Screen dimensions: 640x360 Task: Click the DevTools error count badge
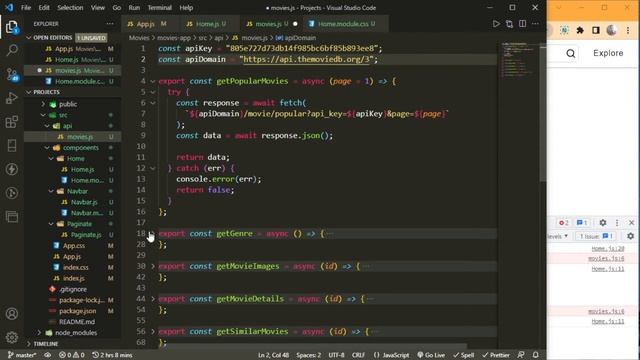[564, 222]
